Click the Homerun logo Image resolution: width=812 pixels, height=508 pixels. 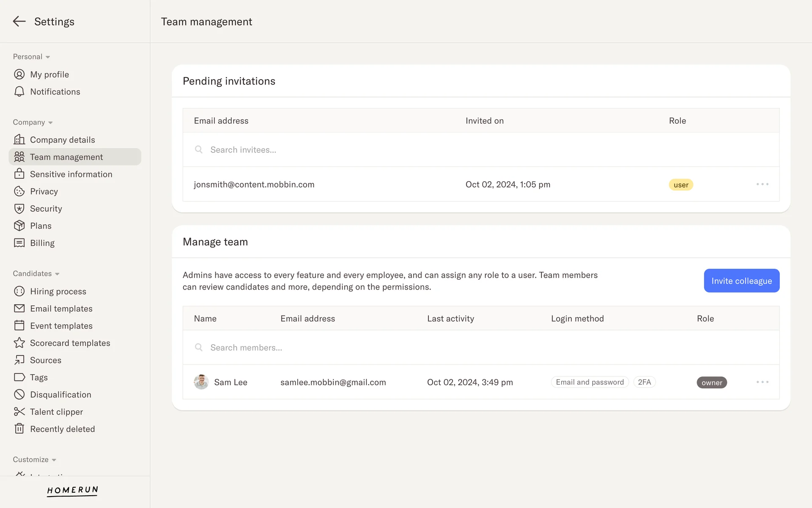pos(72,490)
